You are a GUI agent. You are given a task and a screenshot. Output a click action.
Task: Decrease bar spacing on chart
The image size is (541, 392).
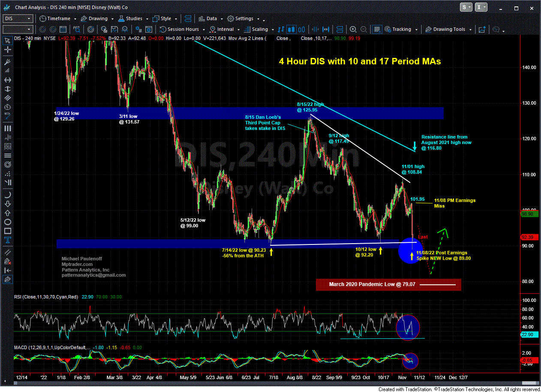click(x=315, y=29)
